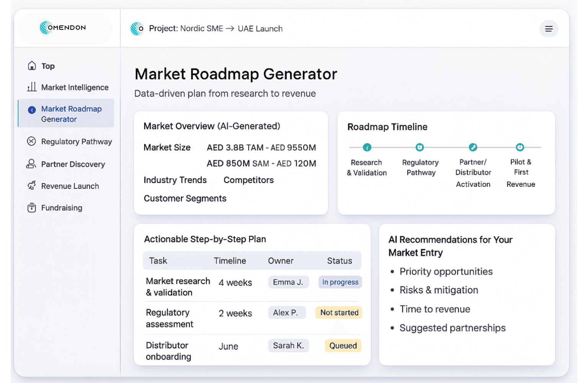
Task: Select Market Roadmap Generator in the sidebar
Action: coord(71,114)
